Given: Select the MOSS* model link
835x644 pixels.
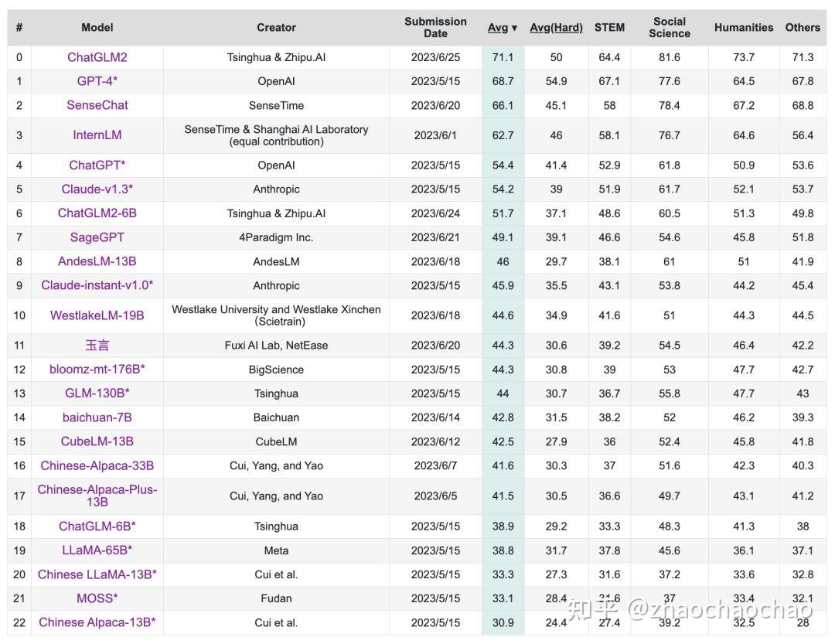Looking at the screenshot, I should click(x=97, y=598).
